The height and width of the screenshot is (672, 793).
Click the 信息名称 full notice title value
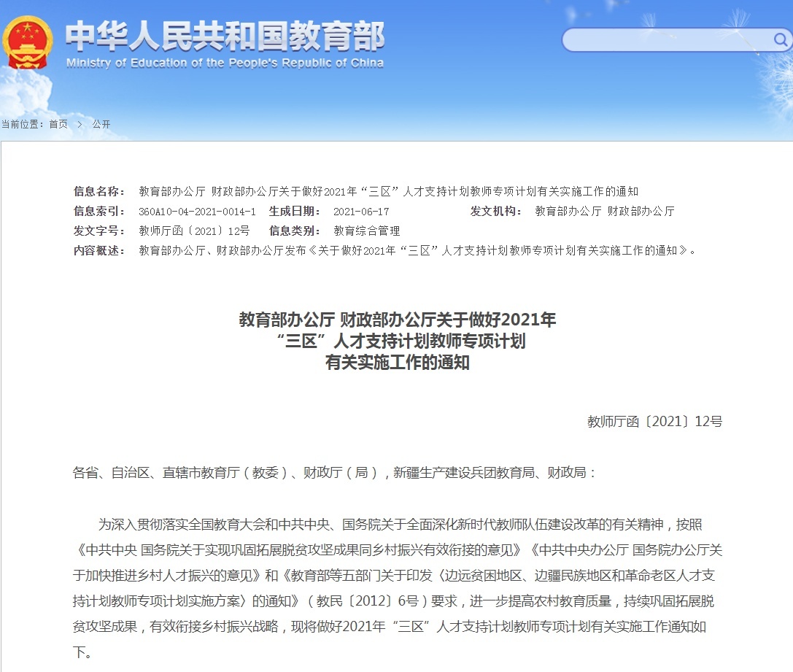(388, 191)
